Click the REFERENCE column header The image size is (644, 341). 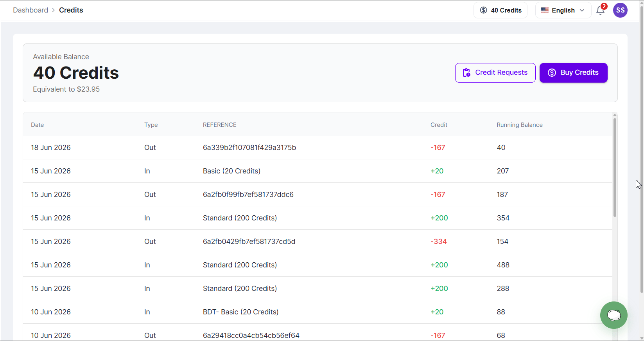click(x=220, y=125)
